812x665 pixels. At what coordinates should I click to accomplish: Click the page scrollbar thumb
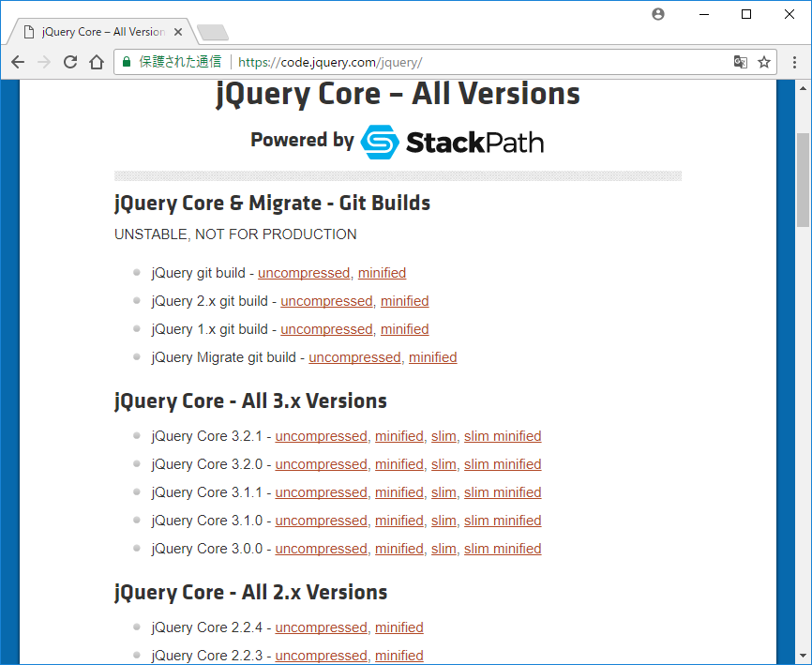pos(803,180)
